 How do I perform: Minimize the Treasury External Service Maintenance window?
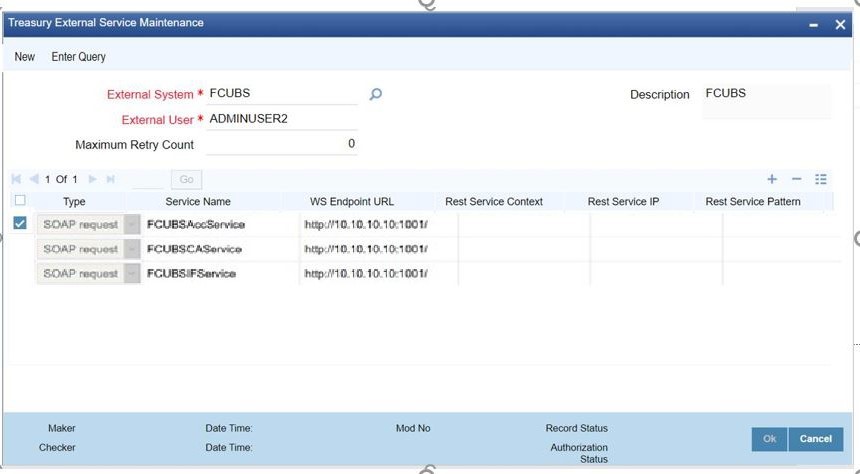(x=814, y=25)
